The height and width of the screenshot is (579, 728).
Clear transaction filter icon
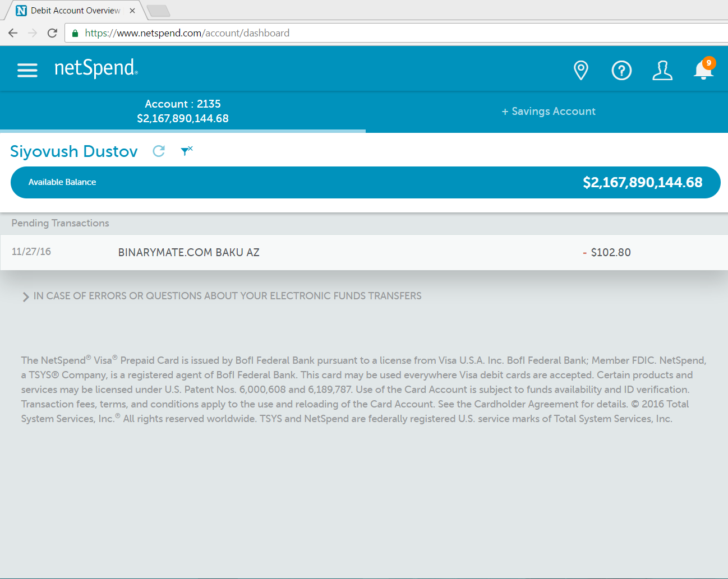187,150
